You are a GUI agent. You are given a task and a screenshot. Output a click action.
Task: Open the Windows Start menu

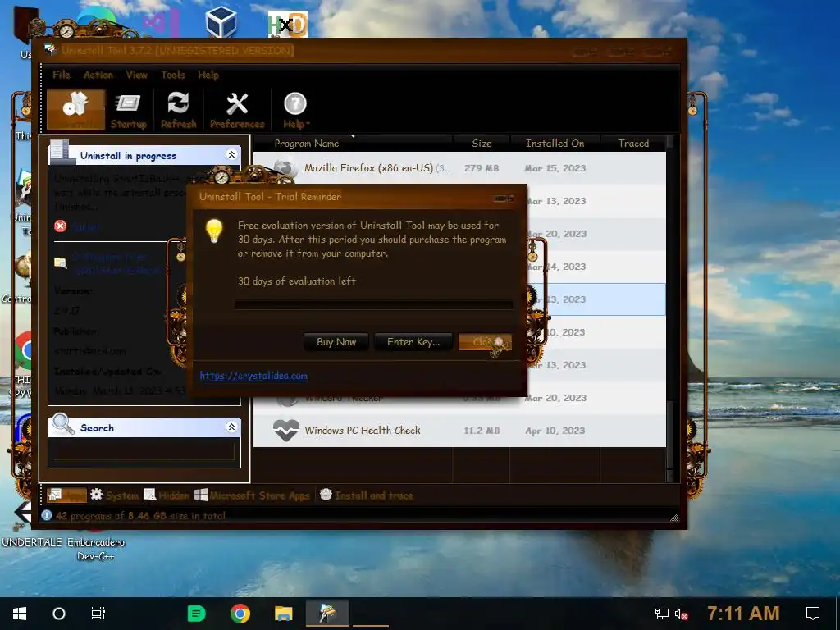click(x=20, y=614)
